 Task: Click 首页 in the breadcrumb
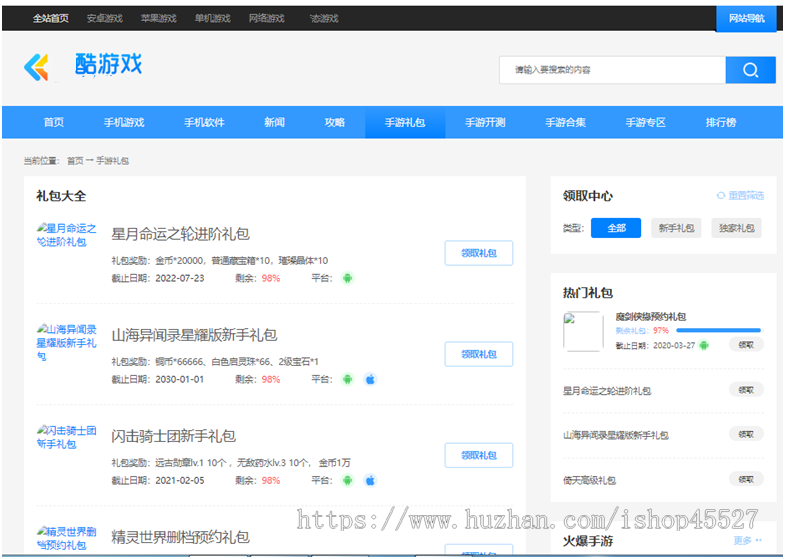coord(75,161)
